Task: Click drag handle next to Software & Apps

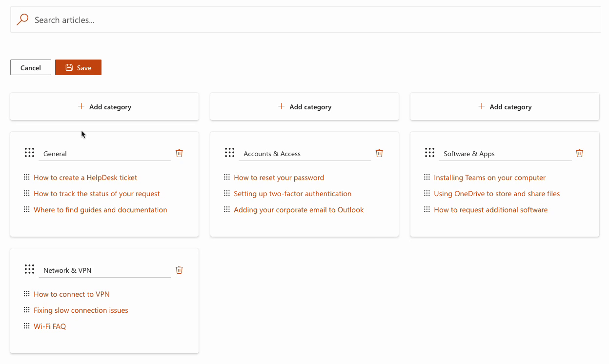Action: [x=429, y=153]
